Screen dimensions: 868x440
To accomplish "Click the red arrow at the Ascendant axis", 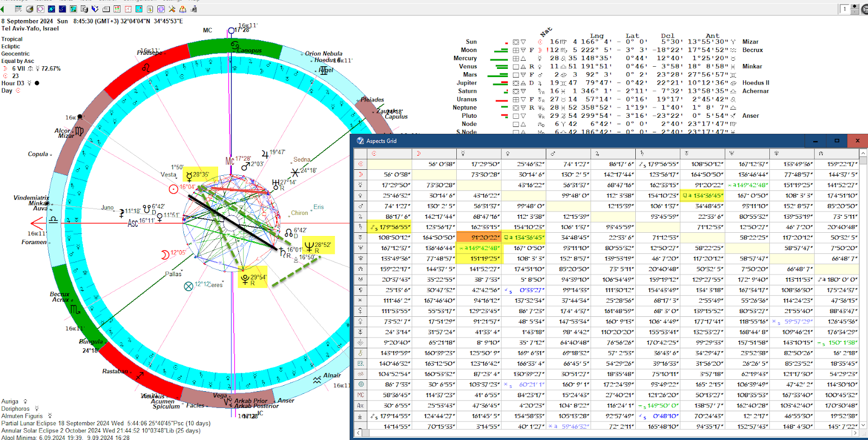I will pyautogui.click(x=37, y=223).
